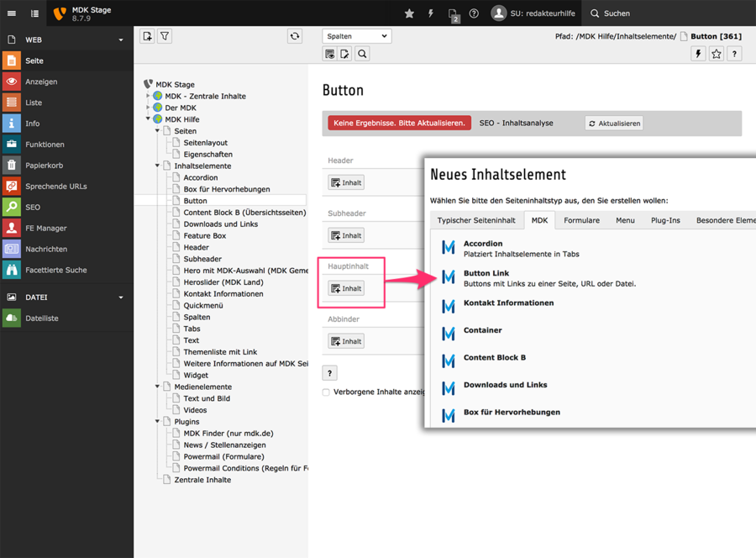Click the magnifier search icon in docheader
The image size is (756, 558).
click(x=362, y=54)
